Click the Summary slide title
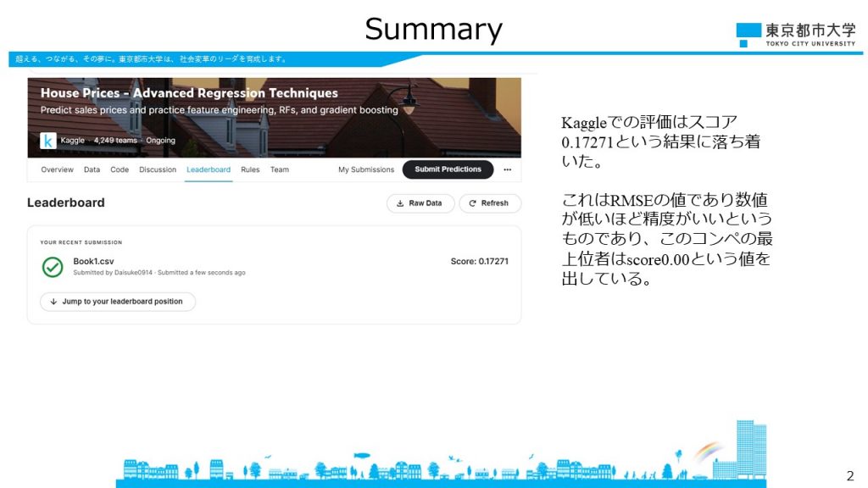Image resolution: width=868 pixels, height=488 pixels. coord(433,30)
